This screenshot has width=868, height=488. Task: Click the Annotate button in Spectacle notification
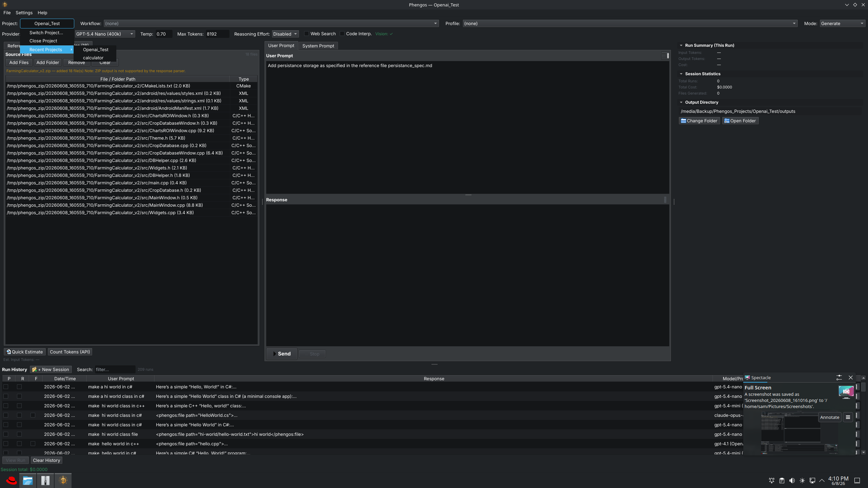point(830,418)
